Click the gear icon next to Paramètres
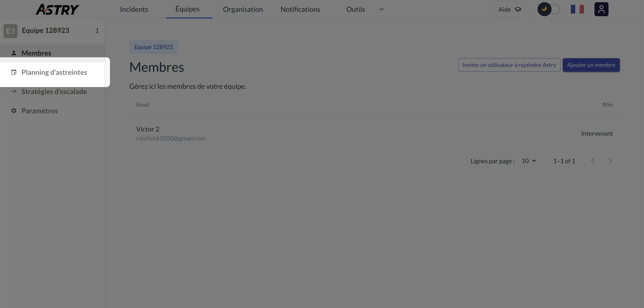644x308 pixels. [x=14, y=110]
